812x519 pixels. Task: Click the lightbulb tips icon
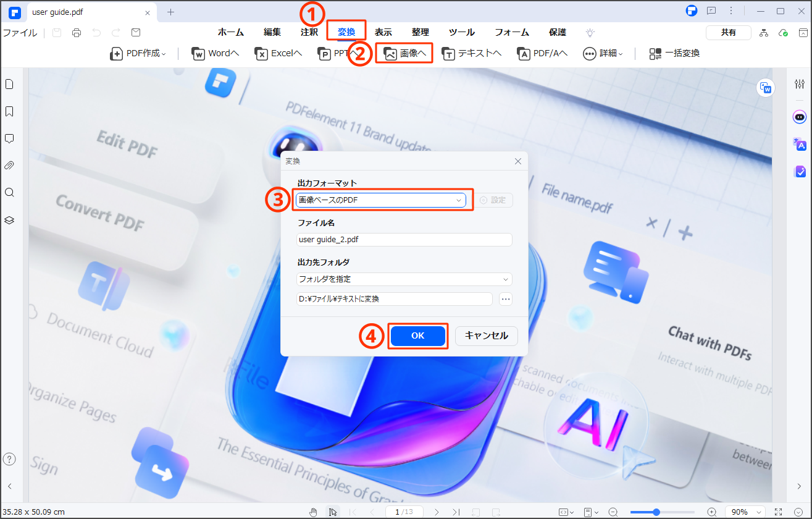[590, 33]
